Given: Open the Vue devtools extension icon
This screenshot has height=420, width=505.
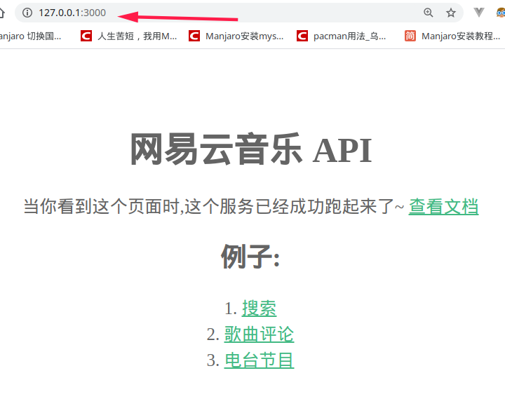Looking at the screenshot, I should point(479,13).
